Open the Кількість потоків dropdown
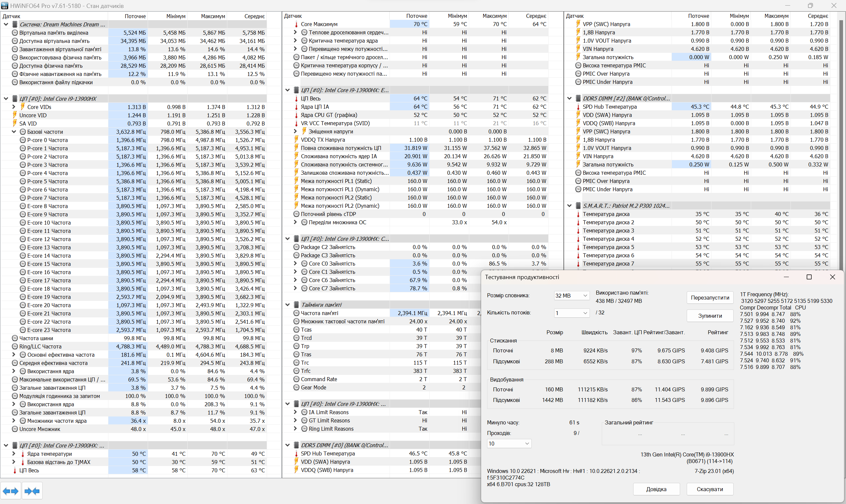Image resolution: width=846 pixels, height=504 pixels. point(571,313)
